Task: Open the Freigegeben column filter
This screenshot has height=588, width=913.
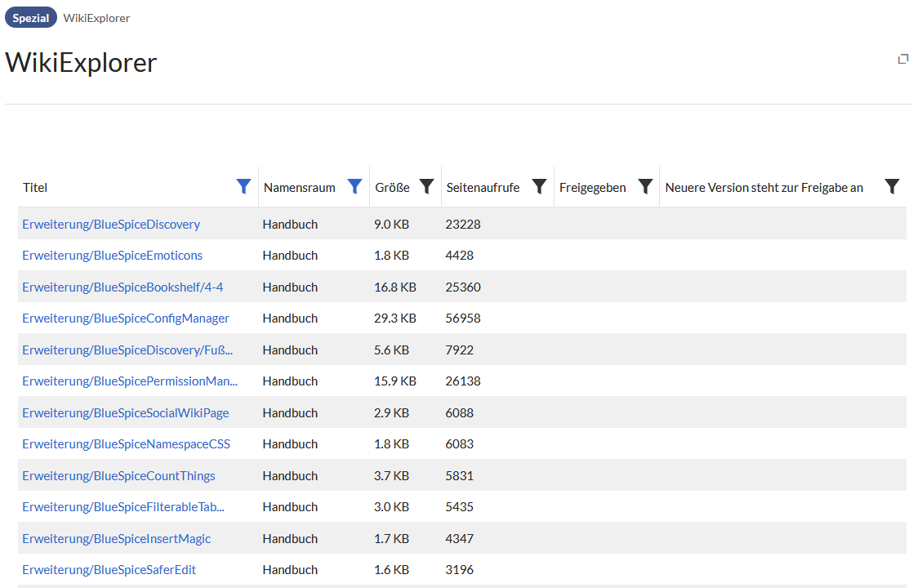Action: pyautogui.click(x=645, y=187)
